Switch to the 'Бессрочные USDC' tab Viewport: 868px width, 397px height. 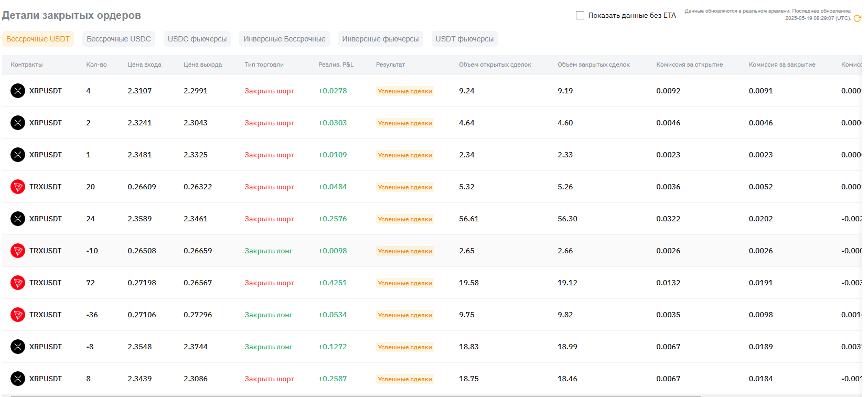pyautogui.click(x=119, y=39)
